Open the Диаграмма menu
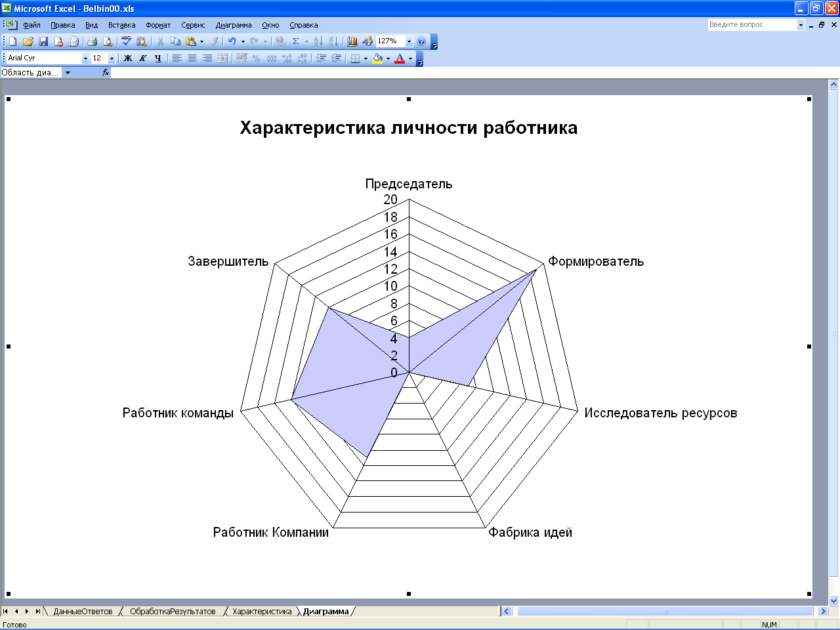The width and height of the screenshot is (840, 630). coord(234,25)
